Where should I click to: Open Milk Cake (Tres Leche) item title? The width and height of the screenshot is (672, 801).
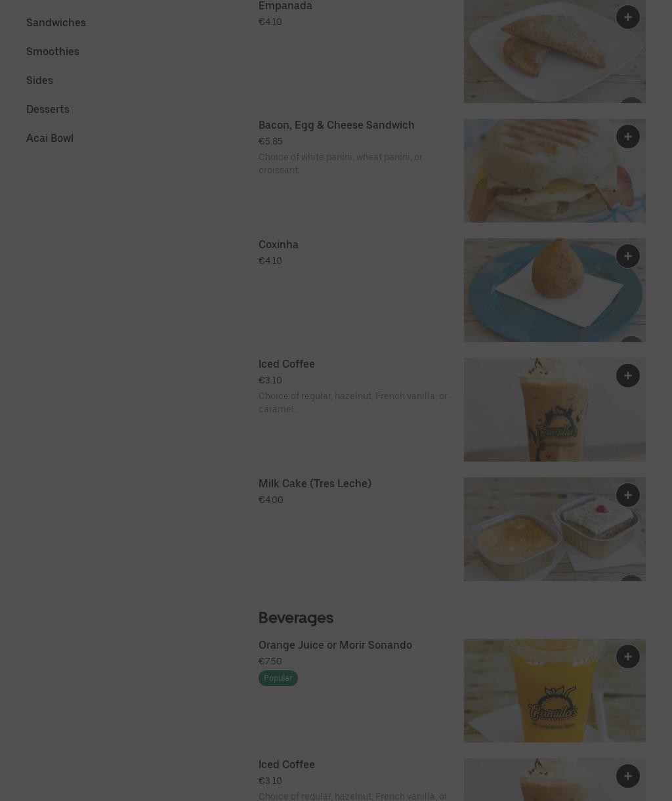[x=315, y=483]
